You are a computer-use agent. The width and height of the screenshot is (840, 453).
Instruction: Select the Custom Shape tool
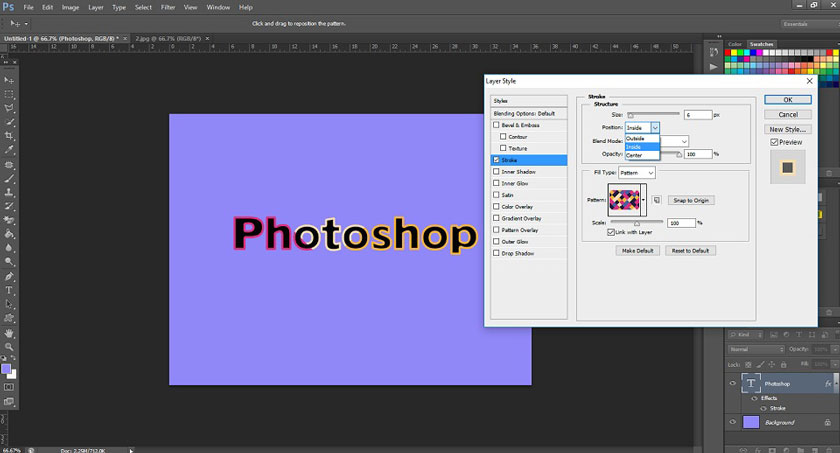pyautogui.click(x=9, y=318)
